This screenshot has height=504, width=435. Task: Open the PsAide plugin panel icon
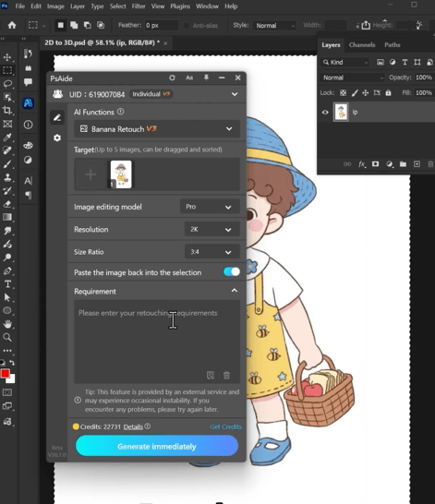pos(28,103)
